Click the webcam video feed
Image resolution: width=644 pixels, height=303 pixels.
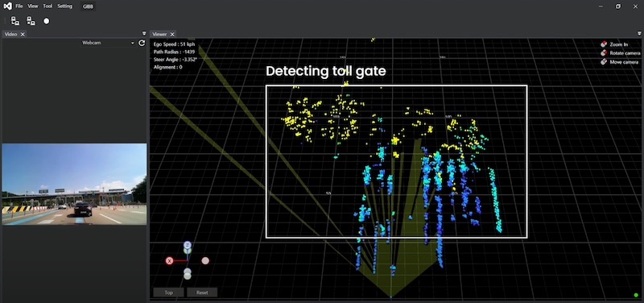[74, 184]
